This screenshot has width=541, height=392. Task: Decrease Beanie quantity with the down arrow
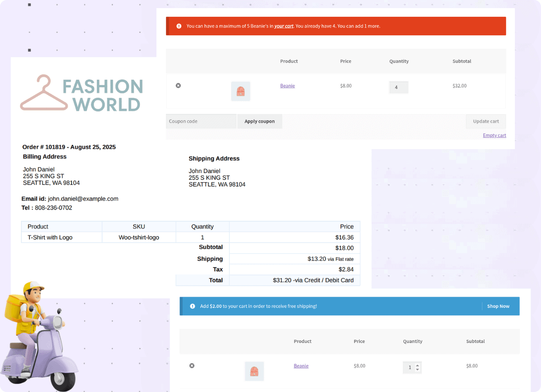click(x=417, y=370)
